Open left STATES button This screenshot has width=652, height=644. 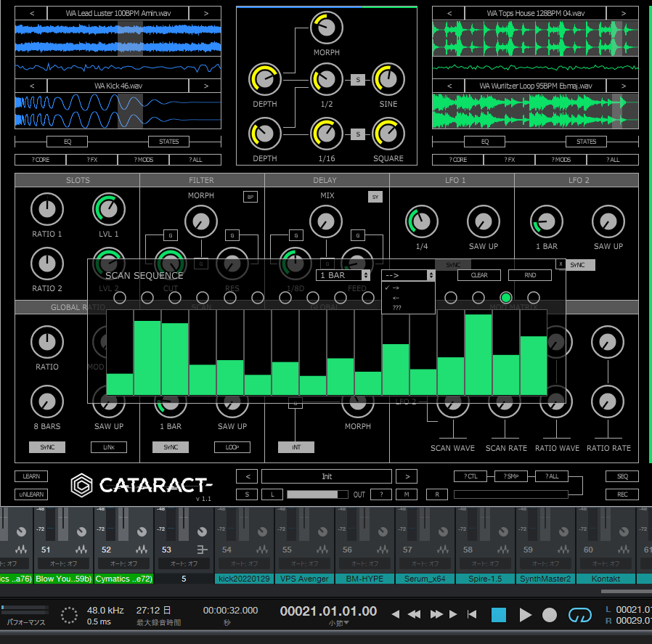pos(169,142)
